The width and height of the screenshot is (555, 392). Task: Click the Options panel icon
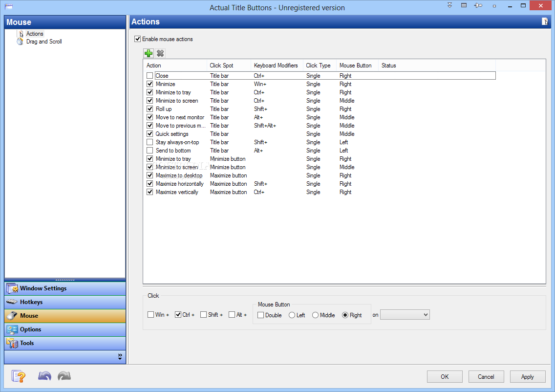pyautogui.click(x=12, y=329)
